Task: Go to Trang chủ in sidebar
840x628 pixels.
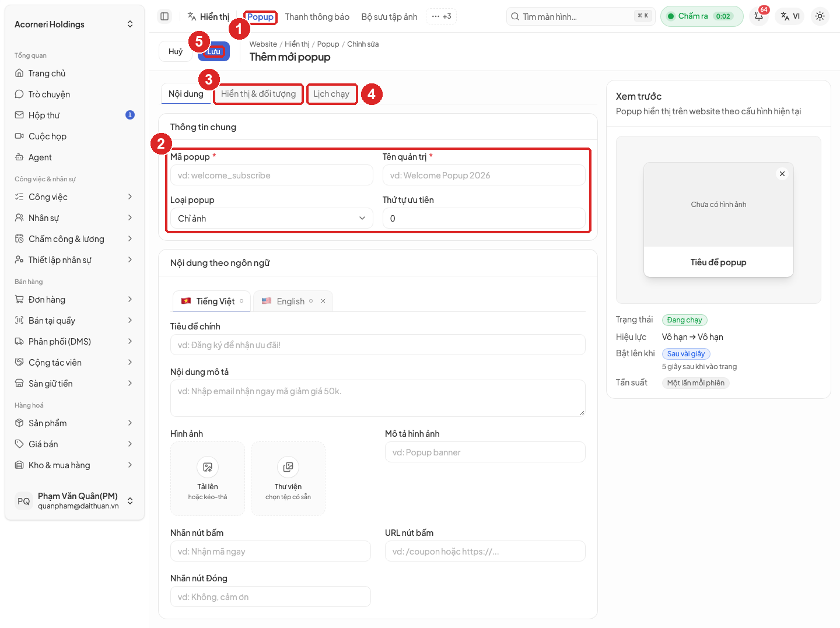Action: 75,73
